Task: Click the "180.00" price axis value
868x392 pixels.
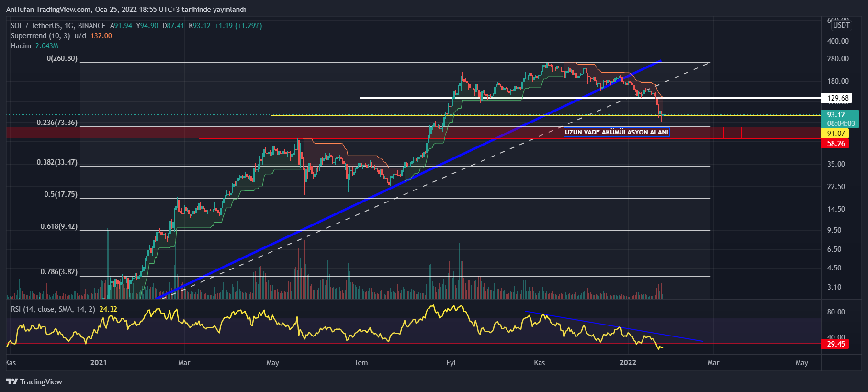Action: 838,81
